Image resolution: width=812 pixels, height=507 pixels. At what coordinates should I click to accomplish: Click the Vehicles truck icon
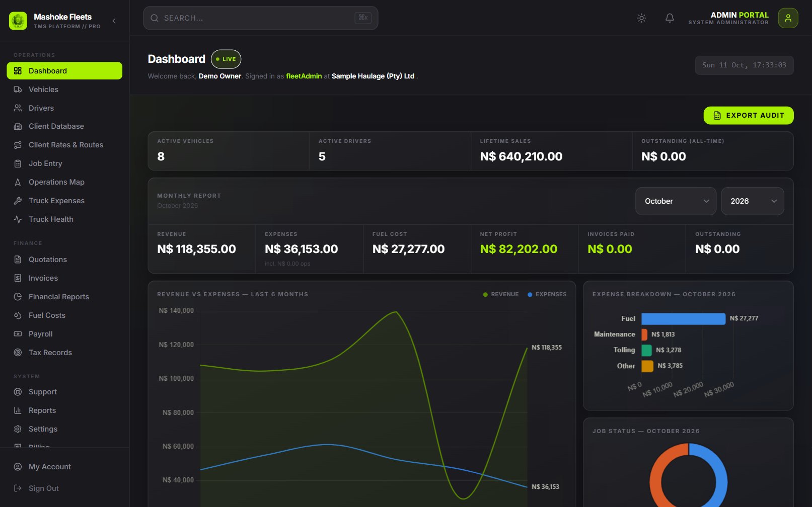18,90
